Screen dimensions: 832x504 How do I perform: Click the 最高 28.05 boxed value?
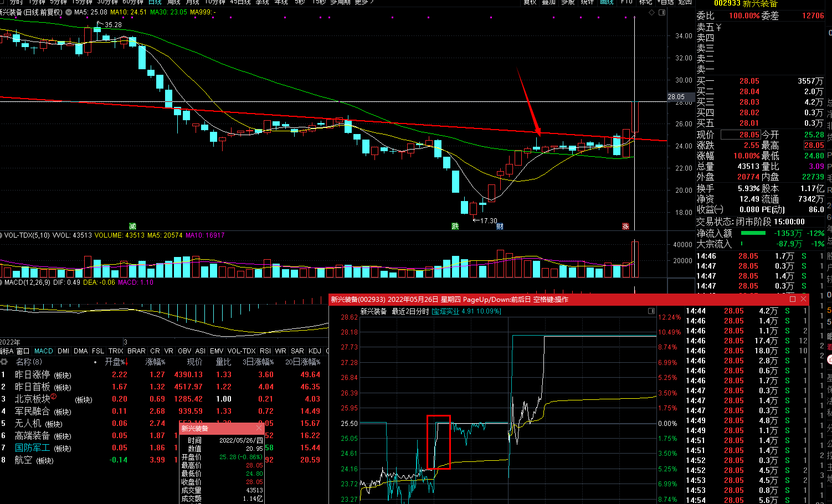coord(814,145)
